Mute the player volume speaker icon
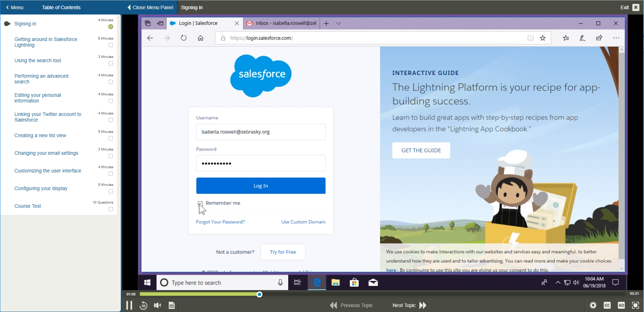Screen dimensions: 644x312 click(x=158, y=305)
